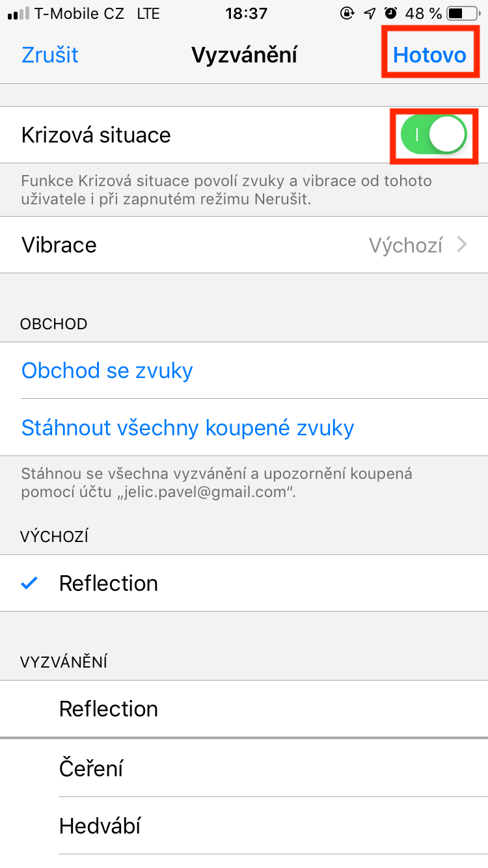Toggle the Krizová situace switch
The height and width of the screenshot is (868, 488).
(434, 135)
